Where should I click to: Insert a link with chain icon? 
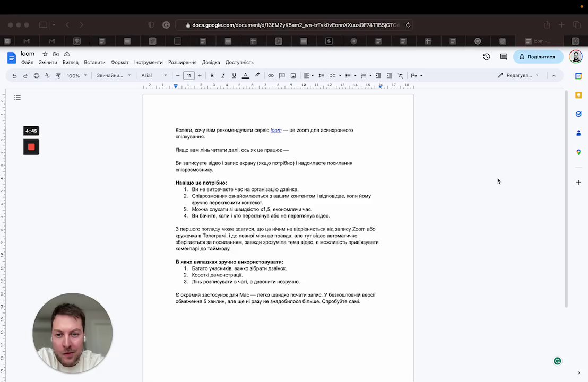point(271,76)
